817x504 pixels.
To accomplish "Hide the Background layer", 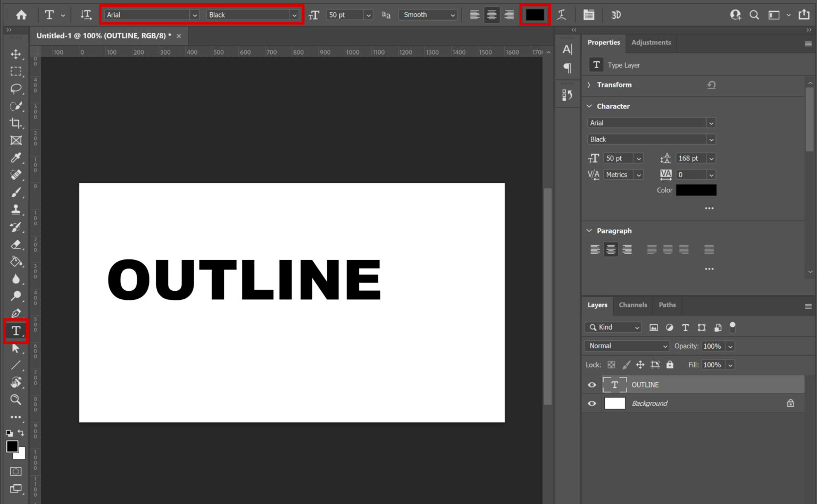I will click(591, 403).
